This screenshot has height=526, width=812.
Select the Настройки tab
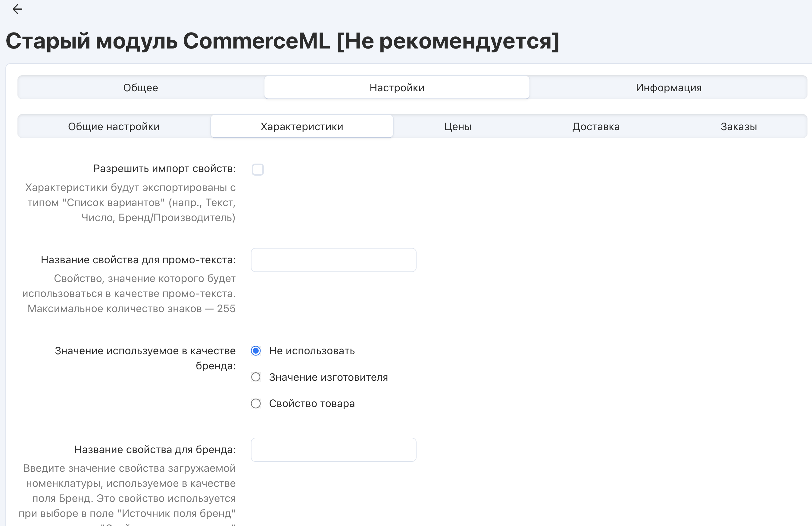(397, 88)
